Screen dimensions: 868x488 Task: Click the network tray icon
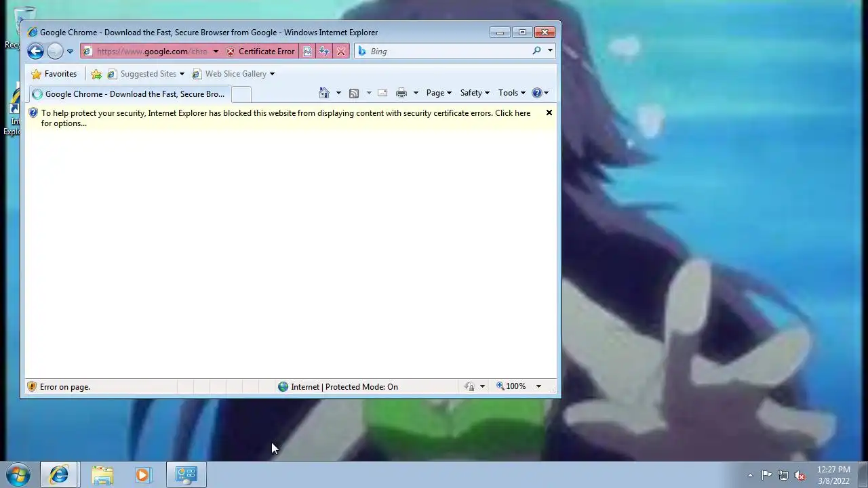coord(783,475)
